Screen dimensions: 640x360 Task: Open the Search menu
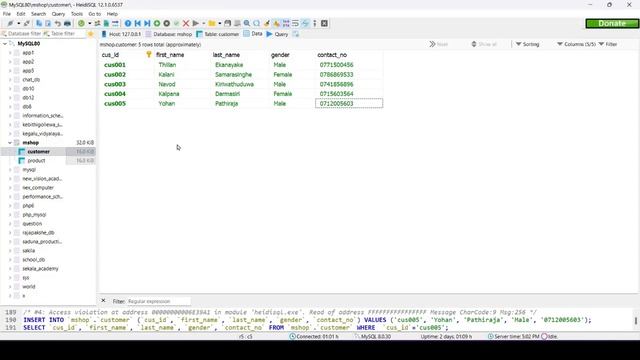pos(38,14)
